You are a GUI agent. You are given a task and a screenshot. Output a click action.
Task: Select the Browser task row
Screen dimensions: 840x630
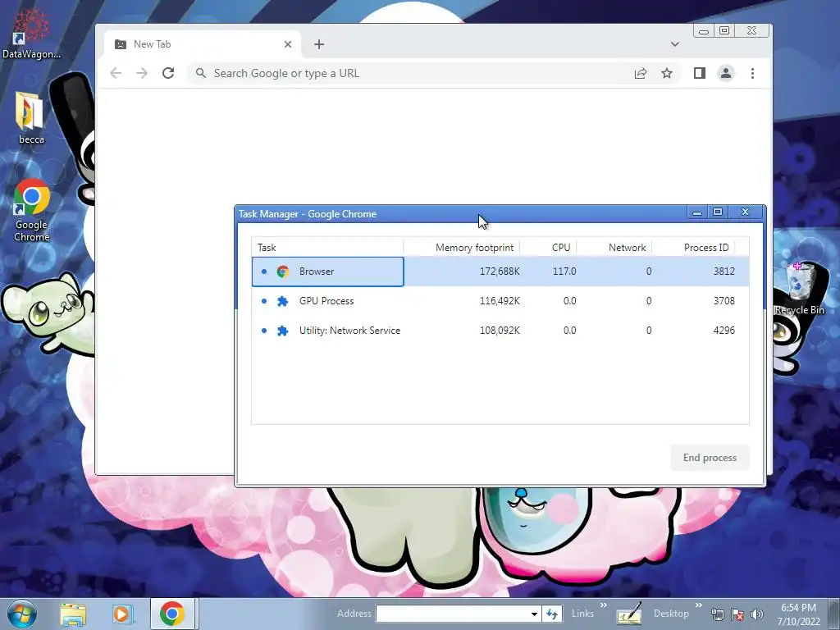tap(500, 272)
